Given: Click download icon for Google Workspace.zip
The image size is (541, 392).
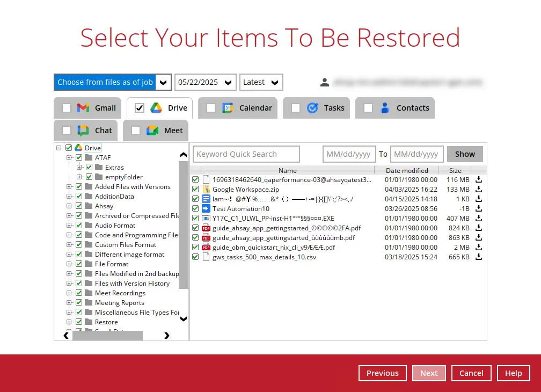Looking at the screenshot, I should [x=479, y=189].
